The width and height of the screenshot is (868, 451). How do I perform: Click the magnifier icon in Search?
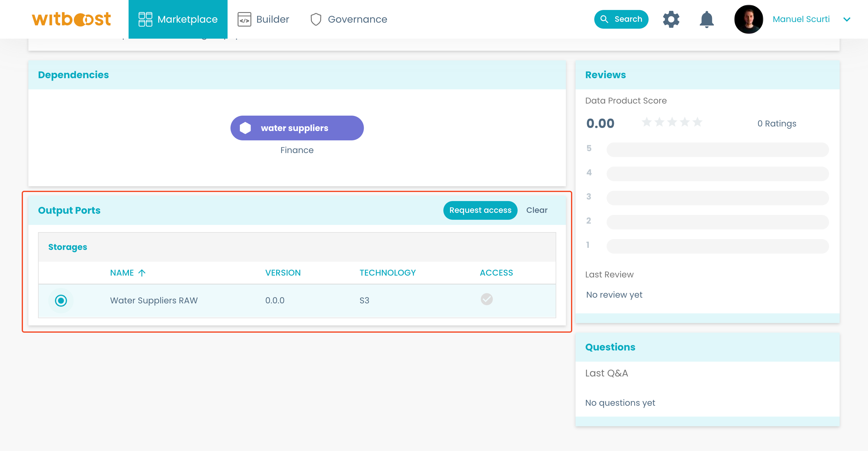coord(604,19)
